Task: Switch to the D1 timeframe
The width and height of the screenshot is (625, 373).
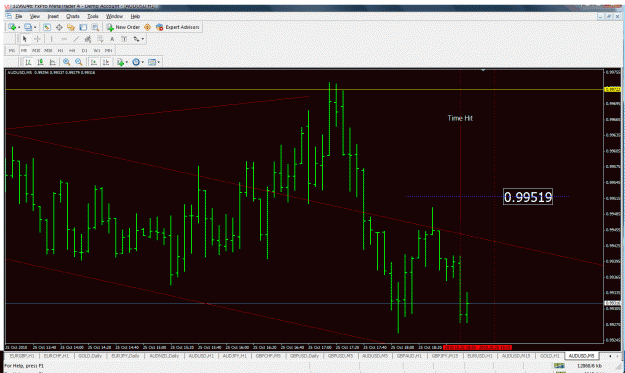Action: coord(85,50)
